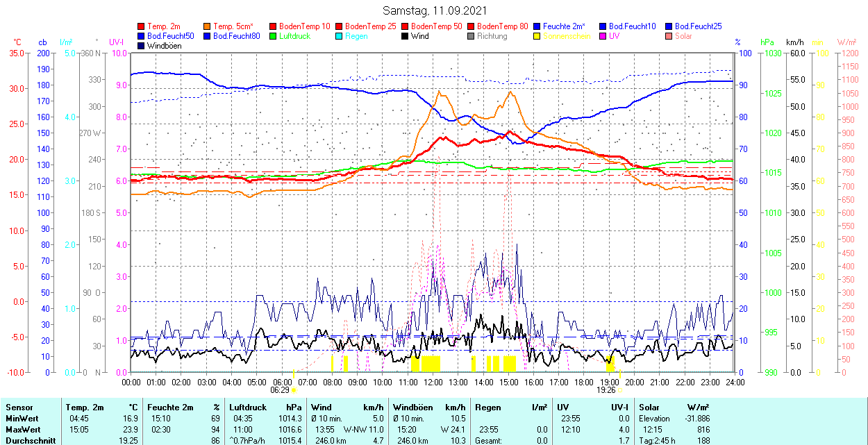868x445 pixels.
Task: Select the magenta UV legend square
Action: [603, 36]
